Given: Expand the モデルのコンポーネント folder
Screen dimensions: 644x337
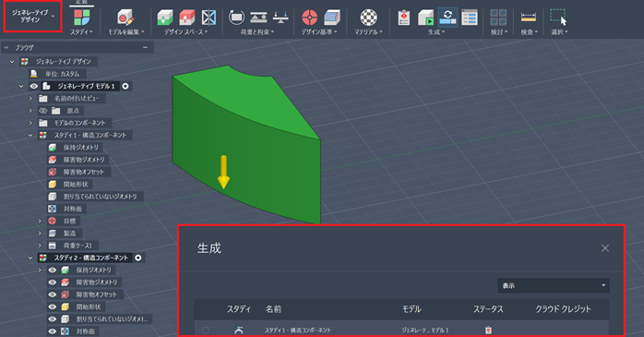Looking at the screenshot, I should (x=30, y=123).
